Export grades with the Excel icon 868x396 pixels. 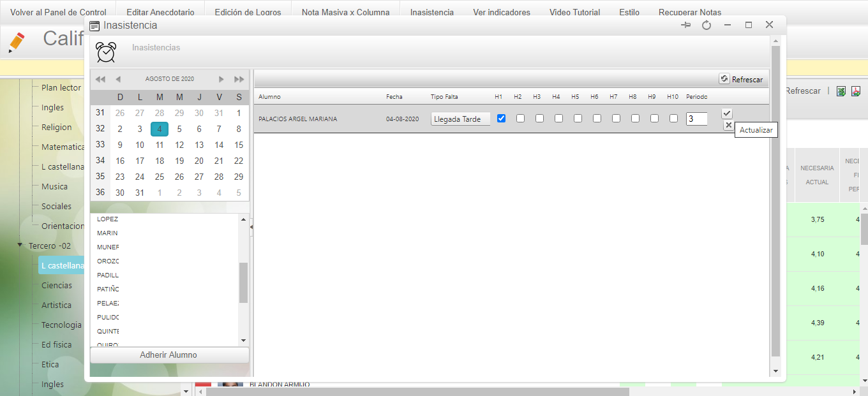[x=841, y=91]
